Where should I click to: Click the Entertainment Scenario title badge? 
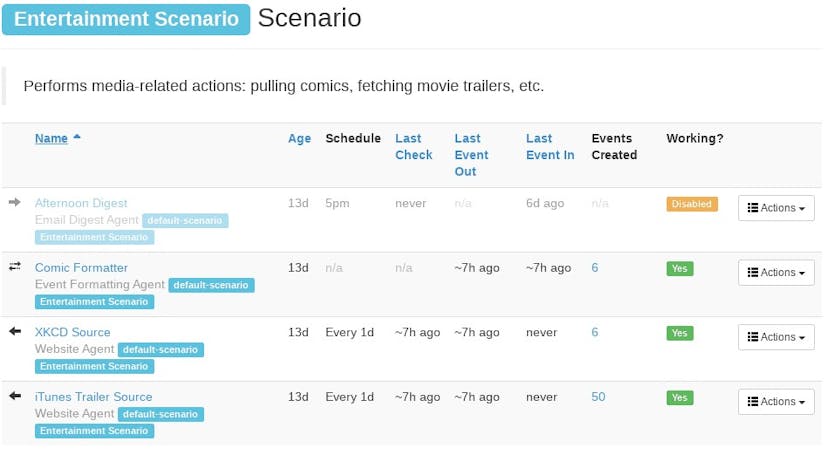tap(126, 19)
